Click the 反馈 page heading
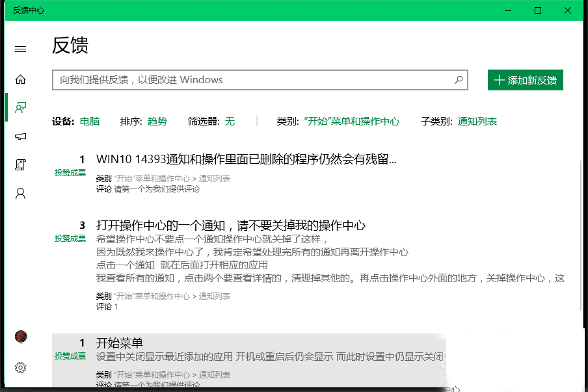Screen dimensions: 588x392 (x=70, y=46)
